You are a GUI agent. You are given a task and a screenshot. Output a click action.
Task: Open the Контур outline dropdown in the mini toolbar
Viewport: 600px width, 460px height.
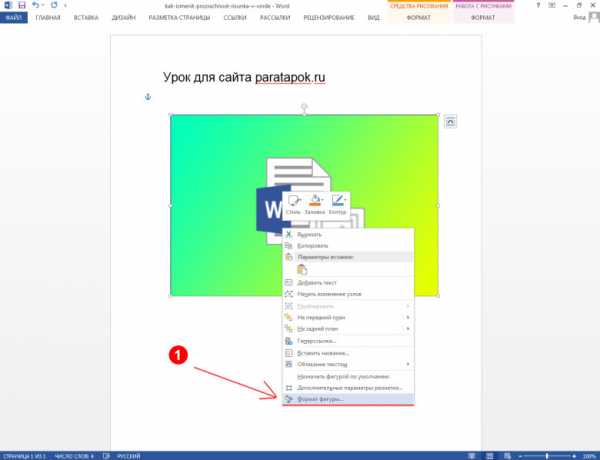337,204
